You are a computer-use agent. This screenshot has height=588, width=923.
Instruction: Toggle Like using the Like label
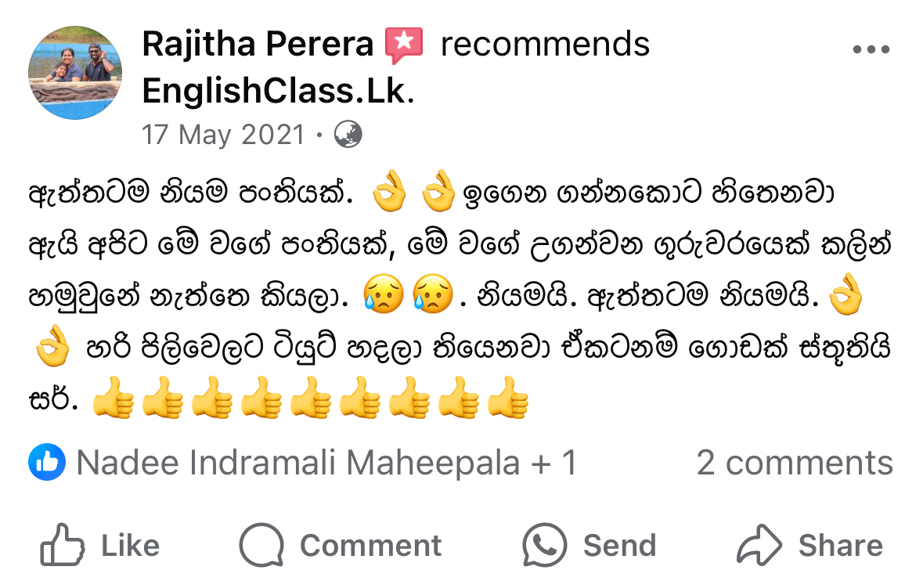tap(130, 546)
